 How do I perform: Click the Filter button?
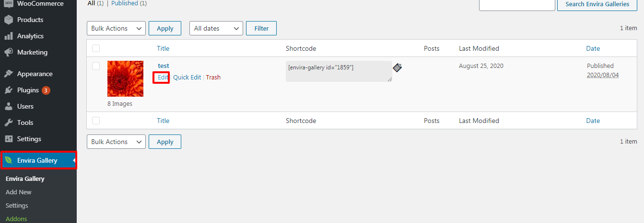(261, 28)
